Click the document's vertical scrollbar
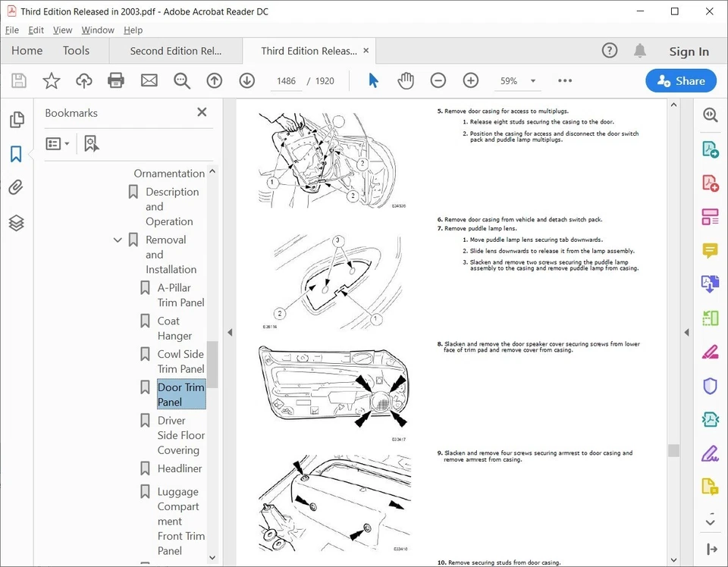 click(x=673, y=451)
